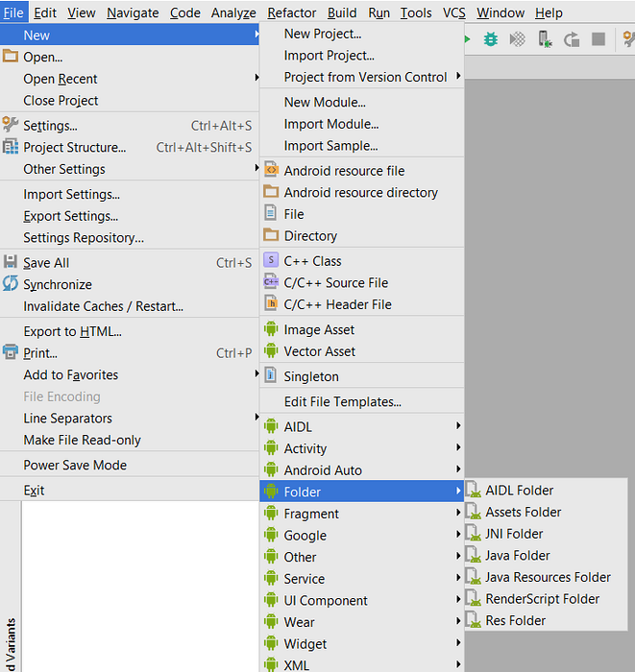The height and width of the screenshot is (672, 635).
Task: Click the Run with coverage icon
Action: click(518, 39)
